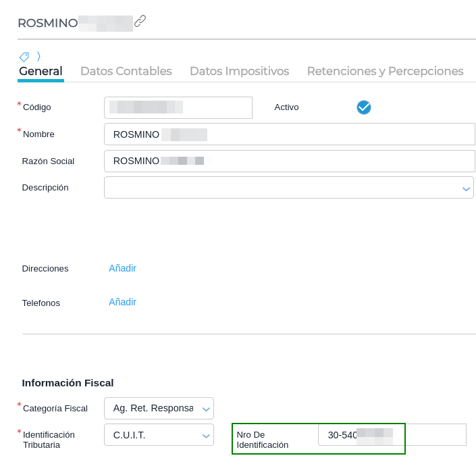Open the Categoría Fiscal dropdown

click(x=206, y=409)
